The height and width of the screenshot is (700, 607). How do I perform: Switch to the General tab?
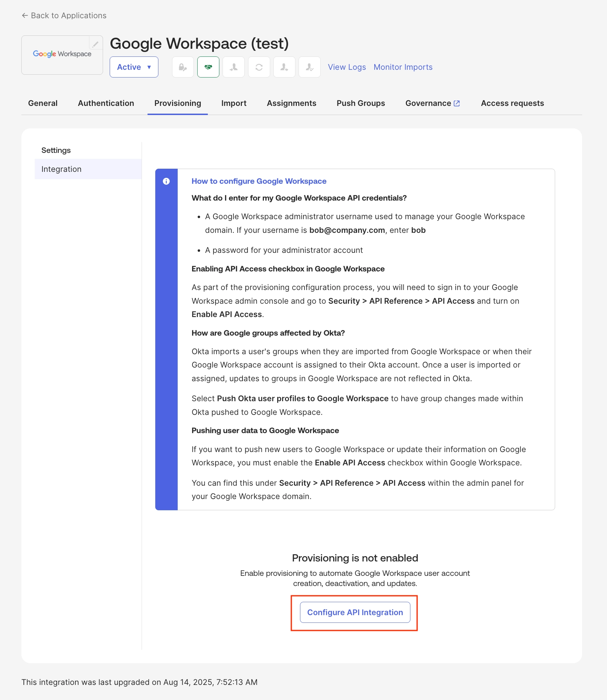[x=43, y=103]
